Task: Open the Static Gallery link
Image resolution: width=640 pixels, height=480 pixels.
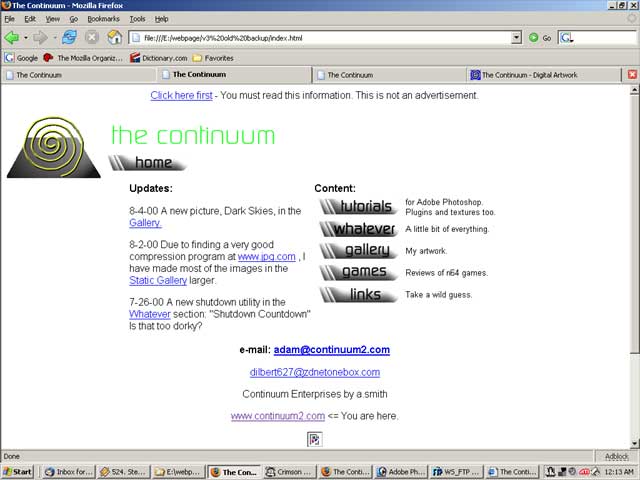Action: click(x=158, y=280)
